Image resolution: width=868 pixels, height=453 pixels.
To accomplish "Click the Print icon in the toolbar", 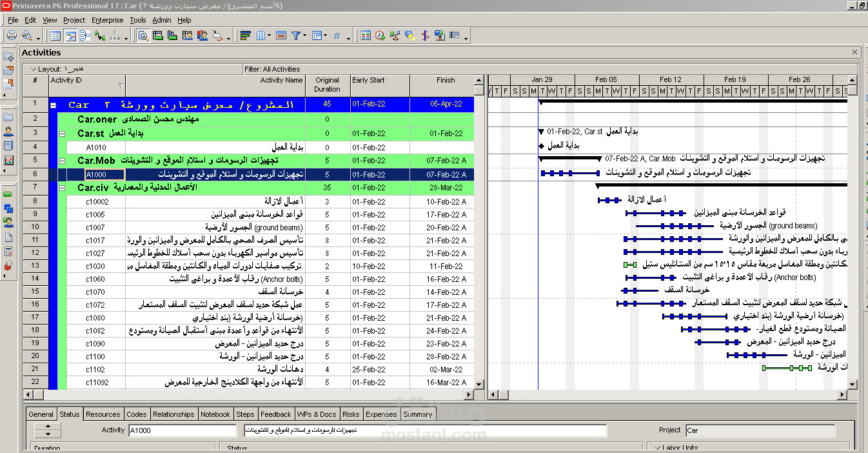I will [12, 36].
